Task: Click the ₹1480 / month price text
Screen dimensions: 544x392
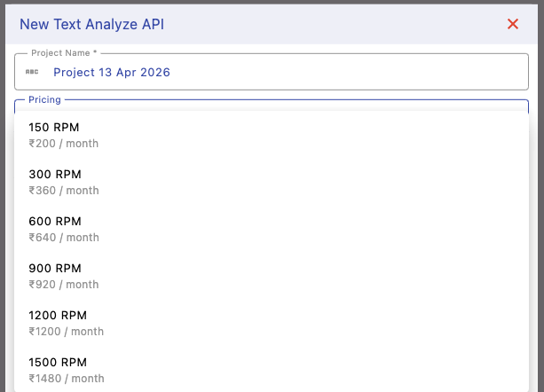Action: point(66,379)
